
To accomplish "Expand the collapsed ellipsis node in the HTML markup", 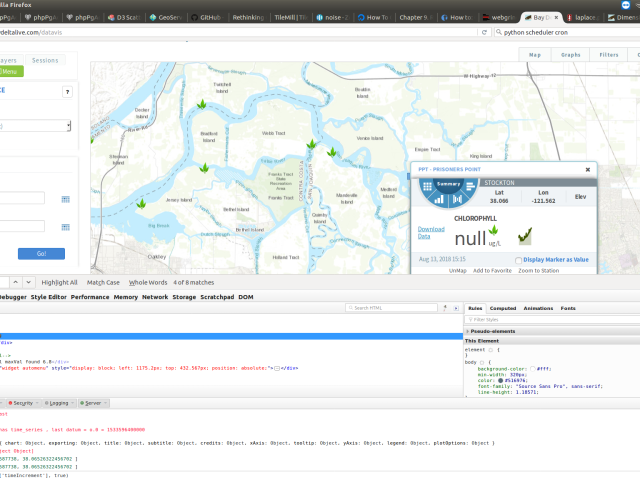I will pyautogui.click(x=277, y=368).
